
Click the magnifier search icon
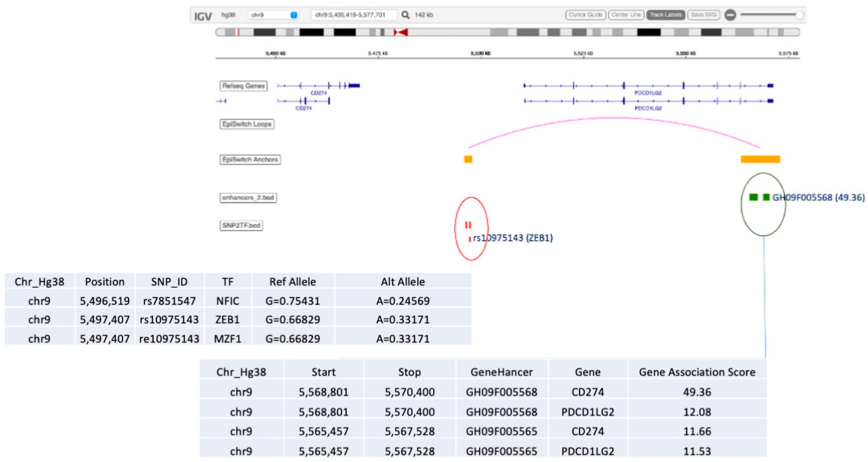pos(405,15)
